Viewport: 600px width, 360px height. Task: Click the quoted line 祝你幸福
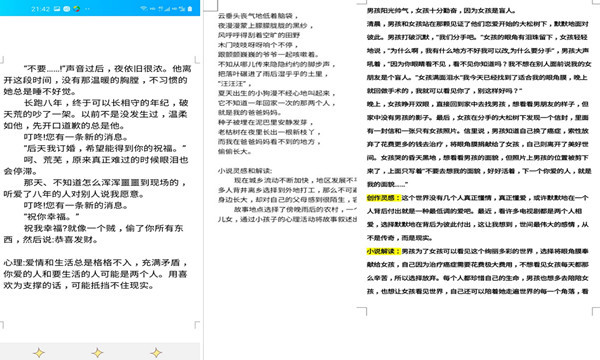click(52, 217)
